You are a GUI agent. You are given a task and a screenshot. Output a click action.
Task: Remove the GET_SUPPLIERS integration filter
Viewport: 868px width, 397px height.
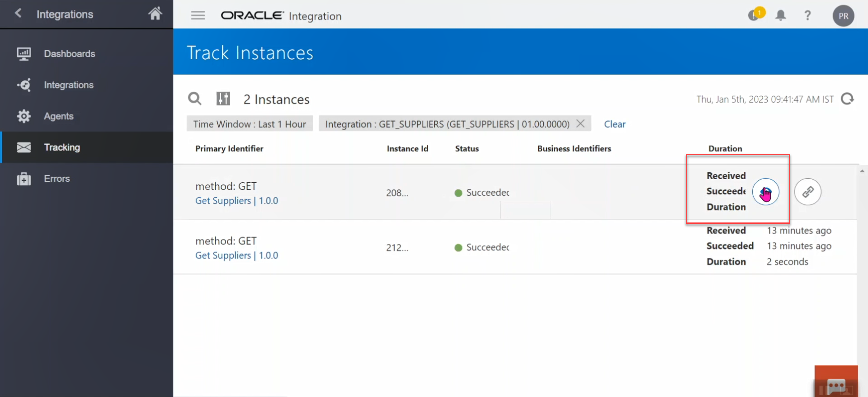point(580,123)
